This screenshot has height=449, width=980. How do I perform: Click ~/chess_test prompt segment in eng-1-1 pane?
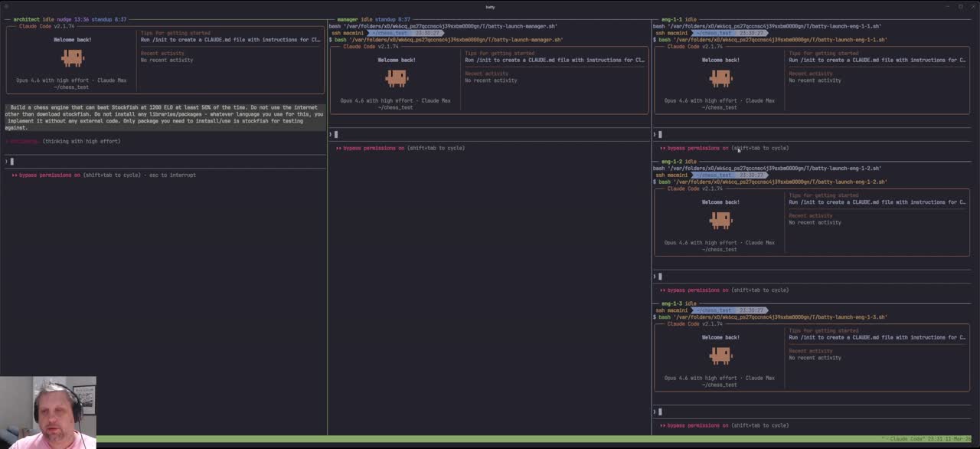click(714, 33)
